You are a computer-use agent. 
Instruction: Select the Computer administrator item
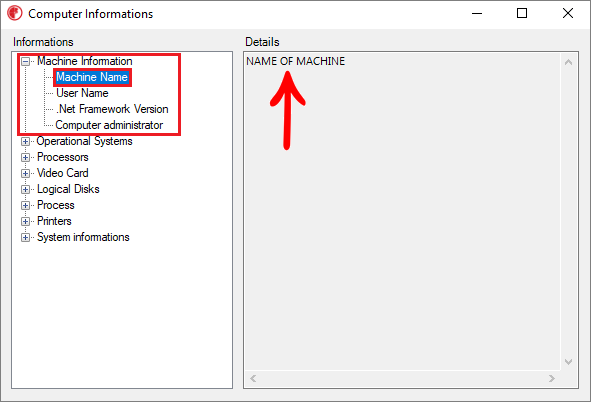pyautogui.click(x=109, y=125)
